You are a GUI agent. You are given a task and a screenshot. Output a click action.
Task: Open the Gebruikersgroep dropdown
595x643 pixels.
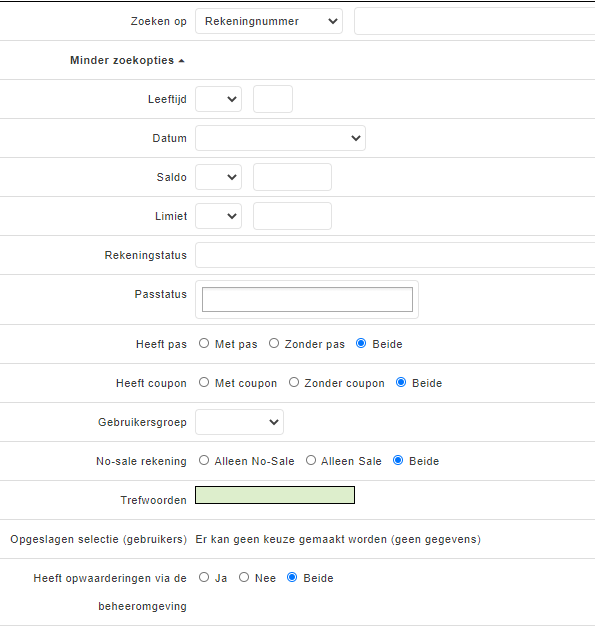(239, 422)
